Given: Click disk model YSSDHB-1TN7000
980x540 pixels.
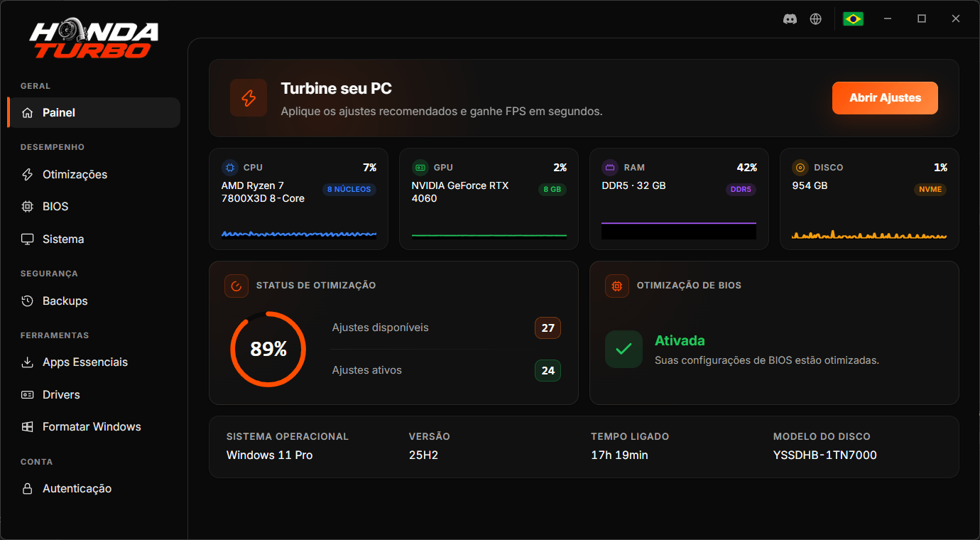Looking at the screenshot, I should pyautogui.click(x=825, y=455).
